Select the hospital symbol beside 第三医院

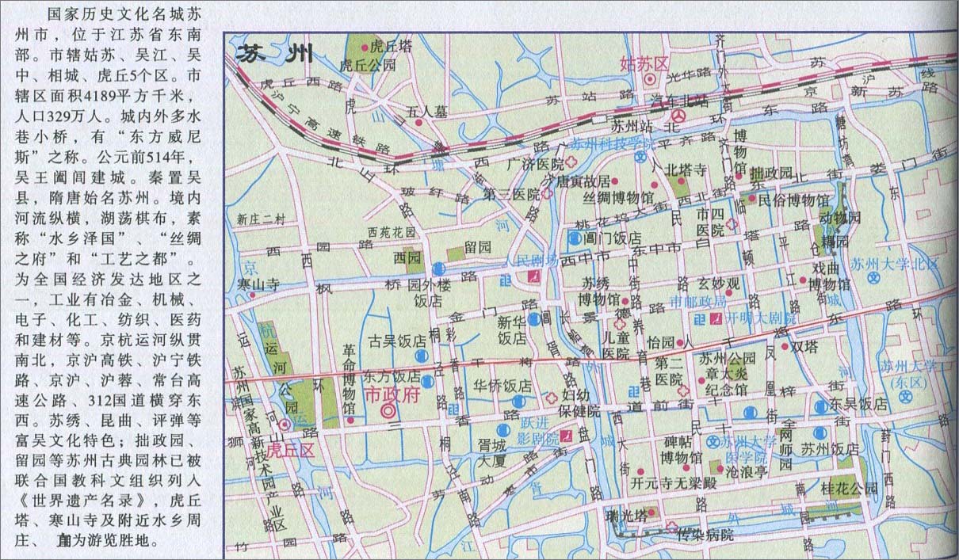548,193
